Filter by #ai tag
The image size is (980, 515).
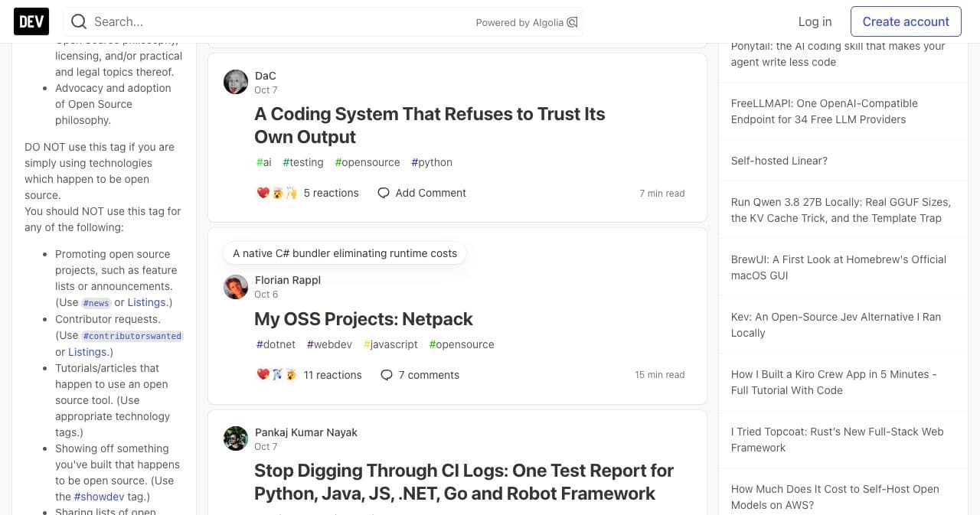tap(264, 162)
